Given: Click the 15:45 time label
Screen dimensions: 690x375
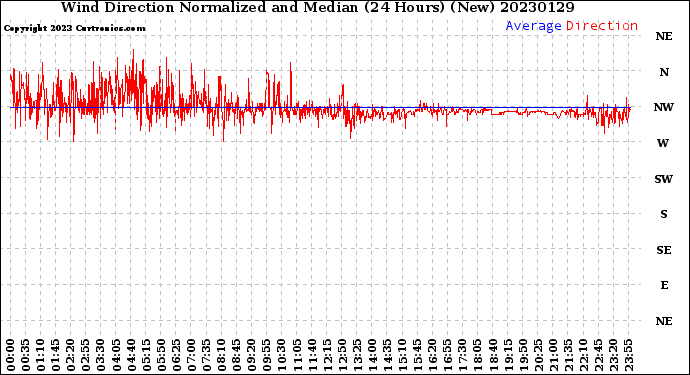Looking at the screenshot, I should [418, 355].
